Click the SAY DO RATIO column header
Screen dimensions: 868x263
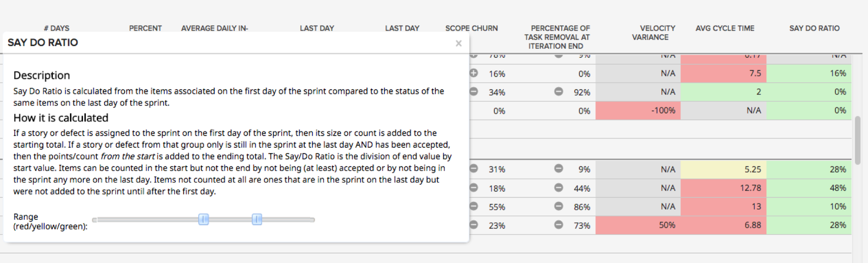click(x=814, y=28)
